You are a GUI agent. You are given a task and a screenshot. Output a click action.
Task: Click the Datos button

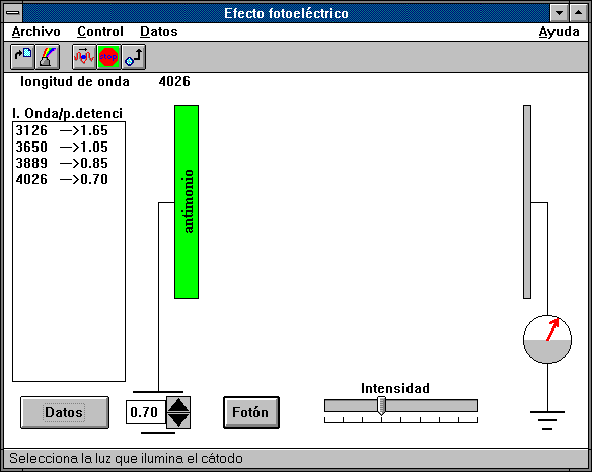coord(64,412)
